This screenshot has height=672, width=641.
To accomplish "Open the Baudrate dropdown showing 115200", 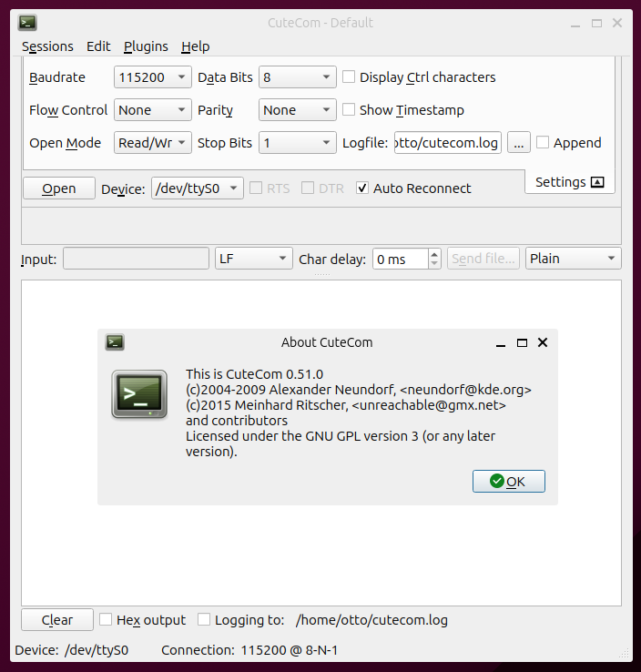I will coord(153,77).
